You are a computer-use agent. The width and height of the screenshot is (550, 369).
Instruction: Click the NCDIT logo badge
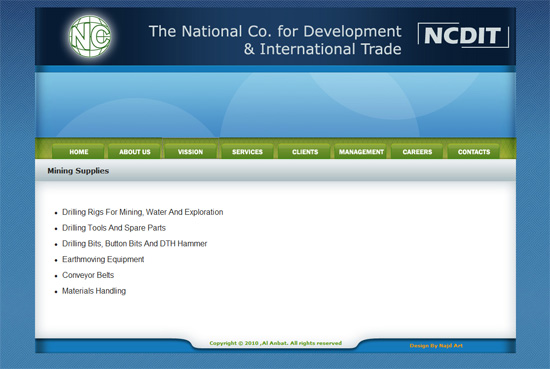tap(463, 35)
